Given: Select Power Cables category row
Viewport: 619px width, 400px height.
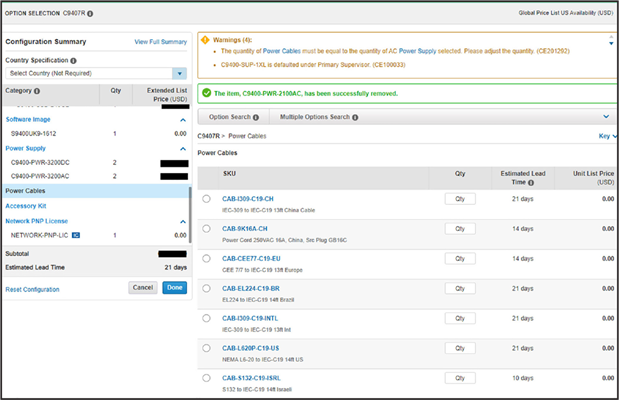Looking at the screenshot, I should click(96, 191).
